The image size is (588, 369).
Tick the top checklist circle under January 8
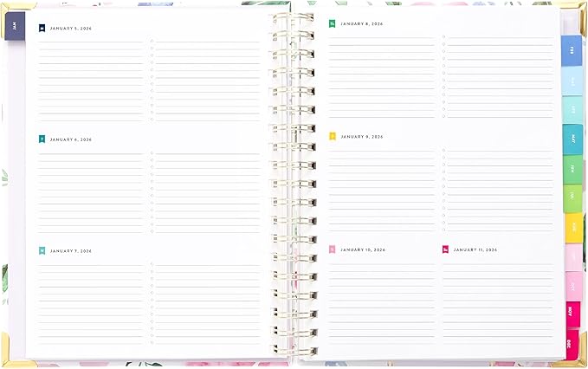pos(443,36)
